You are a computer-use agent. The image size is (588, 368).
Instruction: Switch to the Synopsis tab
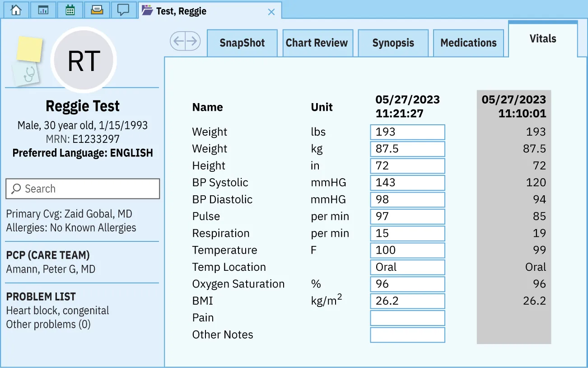click(393, 42)
